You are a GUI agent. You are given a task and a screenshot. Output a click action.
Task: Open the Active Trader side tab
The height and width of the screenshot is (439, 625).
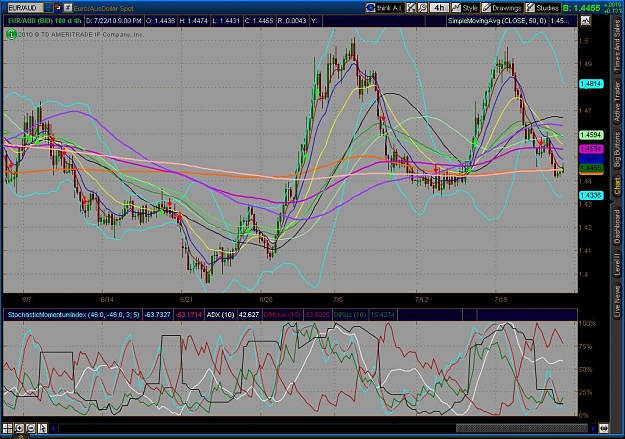tap(617, 102)
